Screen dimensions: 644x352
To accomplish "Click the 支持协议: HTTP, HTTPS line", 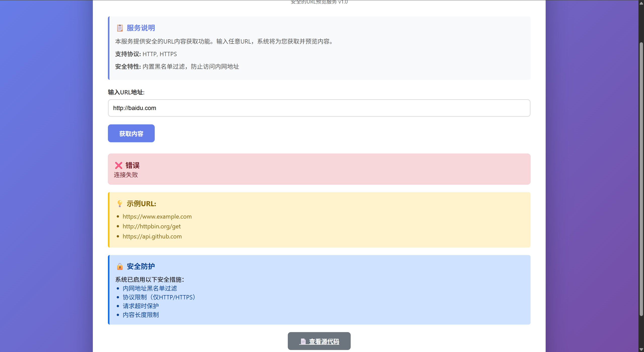I will click(x=146, y=54).
